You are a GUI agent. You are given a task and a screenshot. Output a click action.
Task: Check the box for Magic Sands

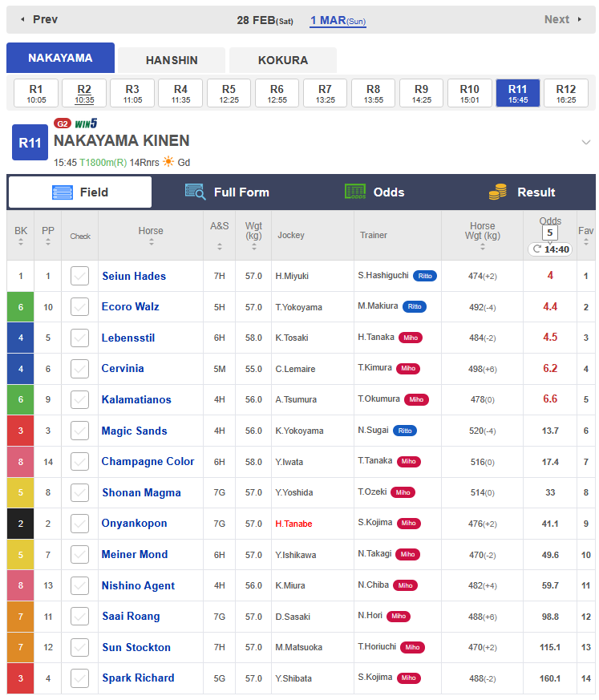click(80, 431)
